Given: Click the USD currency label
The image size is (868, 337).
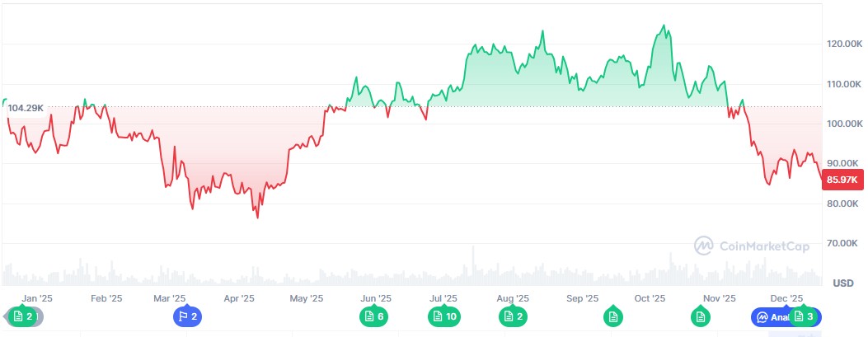Looking at the screenshot, I should pos(843,283).
